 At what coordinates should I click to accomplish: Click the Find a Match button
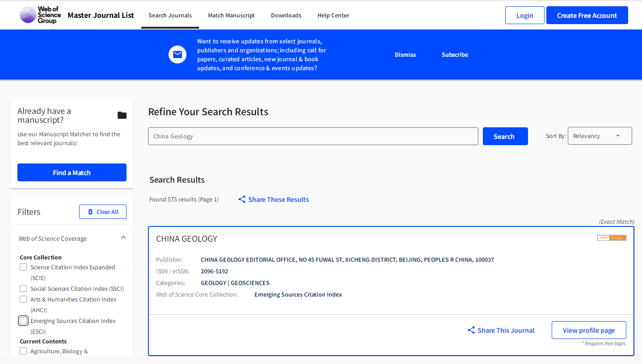tap(72, 172)
